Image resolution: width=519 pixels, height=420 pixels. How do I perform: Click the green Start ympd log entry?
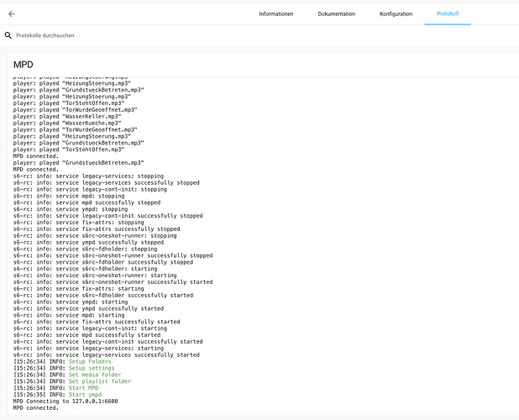[91, 395]
